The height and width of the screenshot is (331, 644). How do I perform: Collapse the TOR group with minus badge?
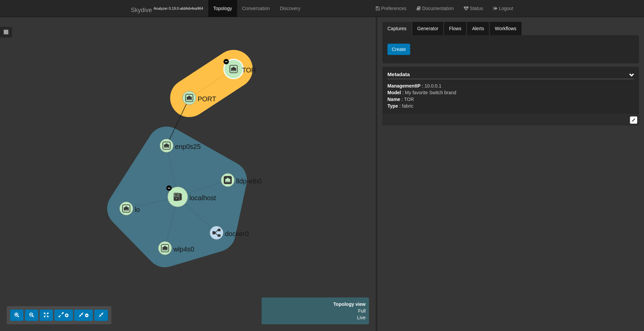click(226, 62)
